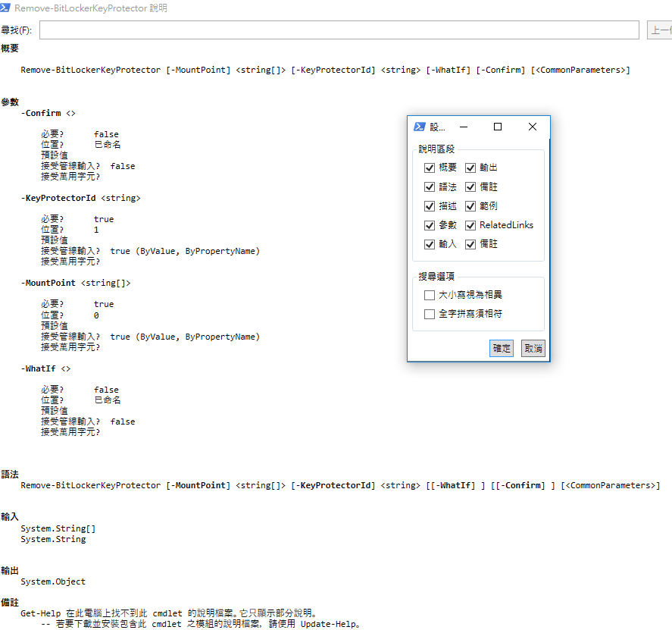The image size is (672, 630).
Task: Enable the 大小寫視為相異 search option
Action: pos(430,294)
